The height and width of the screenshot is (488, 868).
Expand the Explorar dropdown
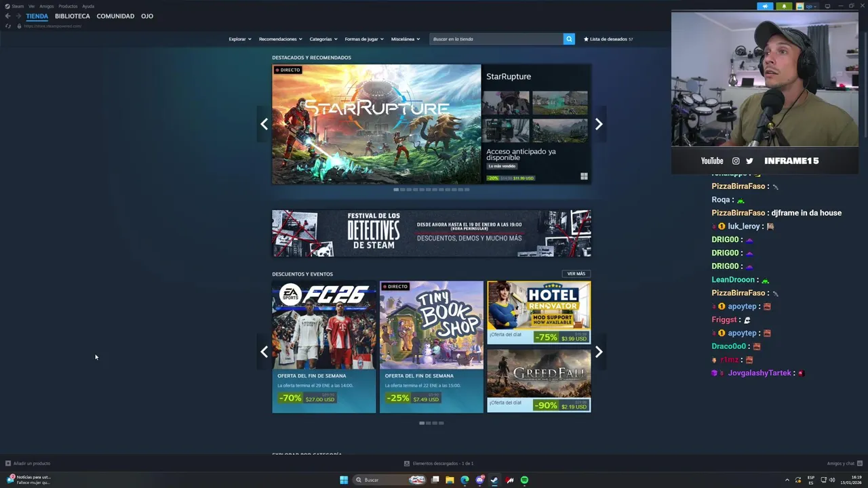click(240, 39)
